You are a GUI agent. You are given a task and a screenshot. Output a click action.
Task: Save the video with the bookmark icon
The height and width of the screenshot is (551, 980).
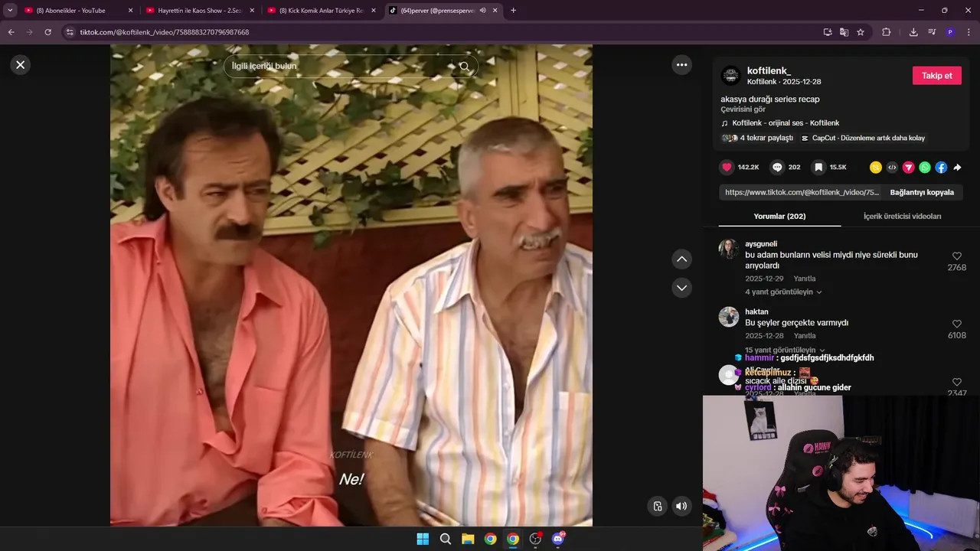(x=818, y=167)
